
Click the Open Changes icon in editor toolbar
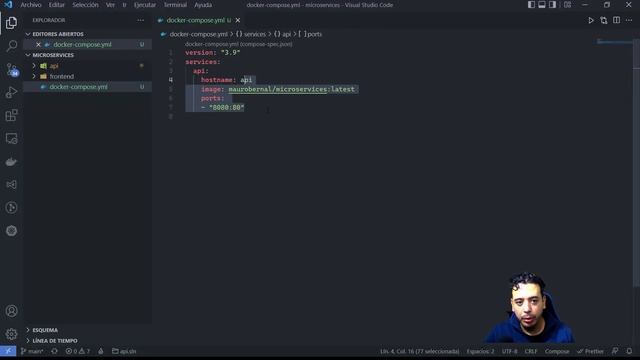[x=604, y=20]
